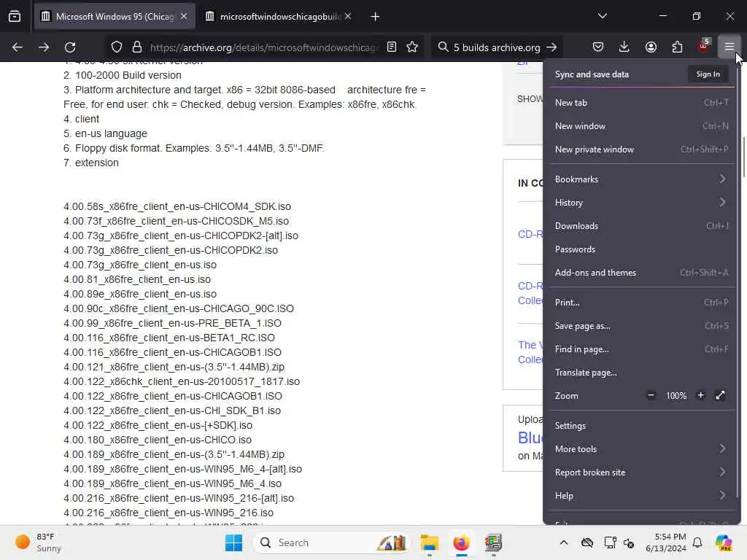Open a New private window
The height and width of the screenshot is (560, 747).
[x=641, y=149]
